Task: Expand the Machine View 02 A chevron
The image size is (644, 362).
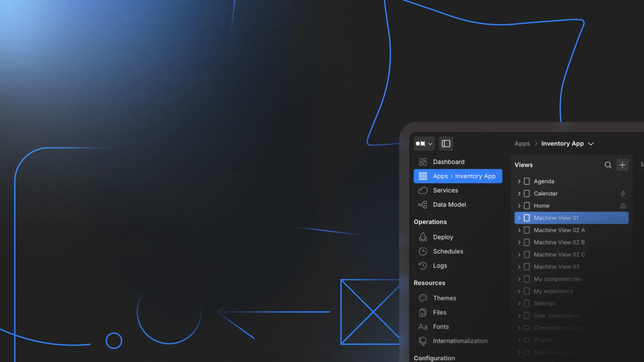Action: click(519, 230)
